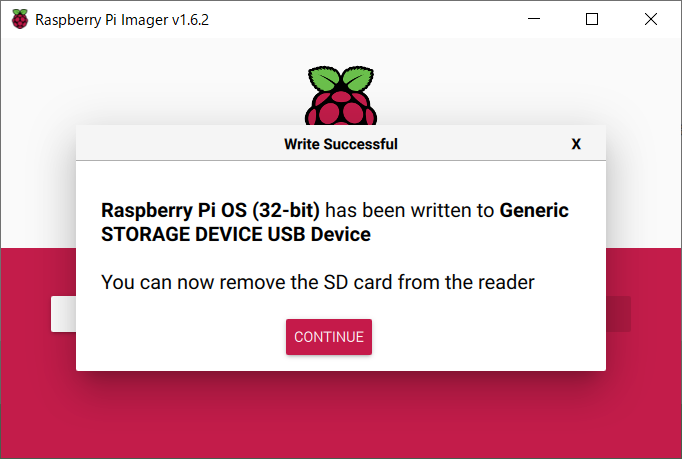Close the Raspberry Pi Imager window
The height and width of the screenshot is (459, 682).
point(651,19)
